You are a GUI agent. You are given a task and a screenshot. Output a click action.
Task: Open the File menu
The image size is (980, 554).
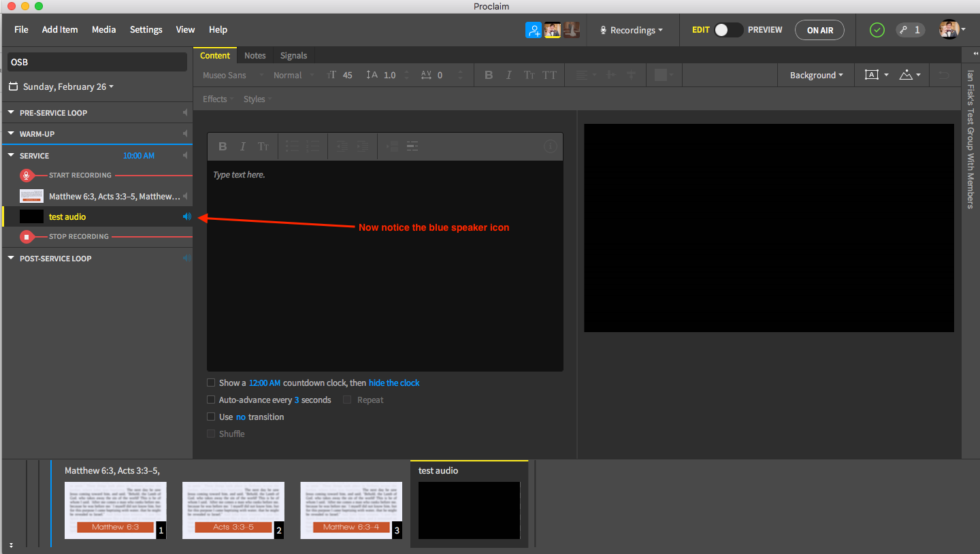click(x=21, y=30)
